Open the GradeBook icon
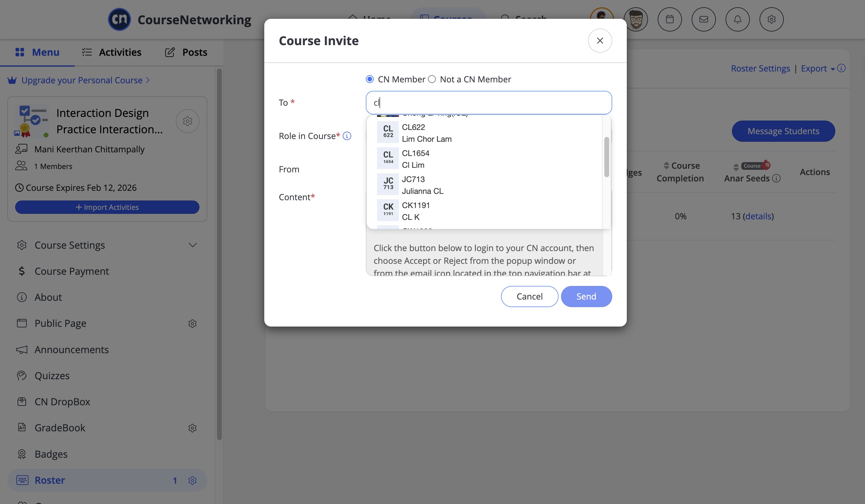The height and width of the screenshot is (504, 865). point(22,427)
